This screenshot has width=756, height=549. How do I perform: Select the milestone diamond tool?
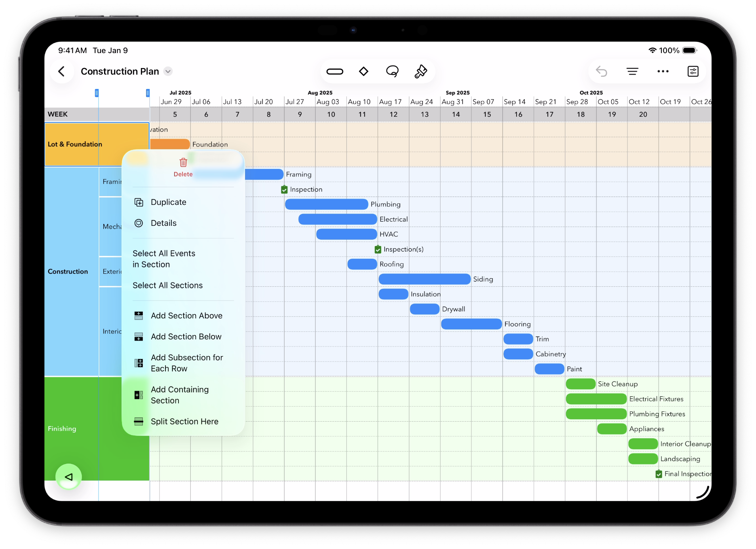[363, 72]
